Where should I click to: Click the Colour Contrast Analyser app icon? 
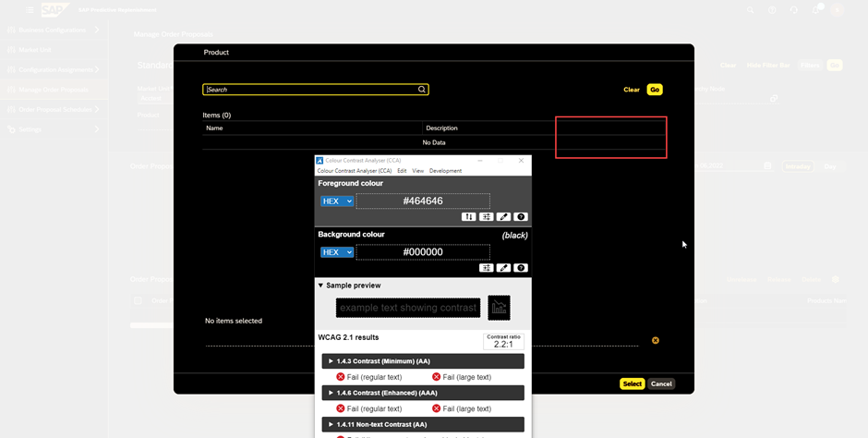[319, 161]
